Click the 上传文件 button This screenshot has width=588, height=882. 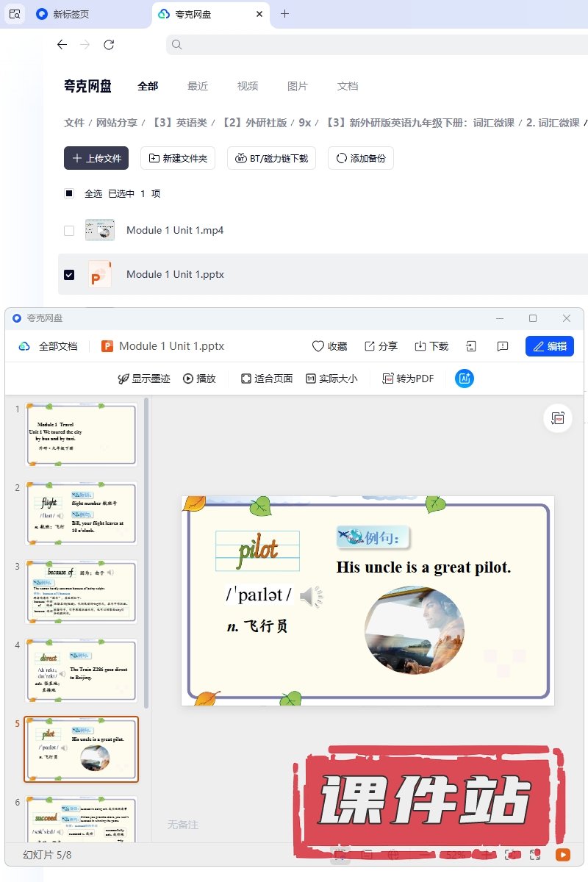96,158
